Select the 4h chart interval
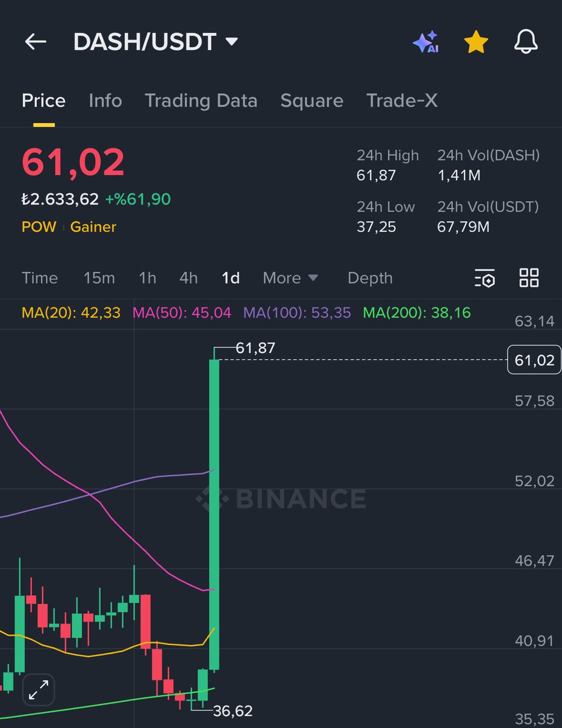The width and height of the screenshot is (562, 728). pyautogui.click(x=189, y=278)
